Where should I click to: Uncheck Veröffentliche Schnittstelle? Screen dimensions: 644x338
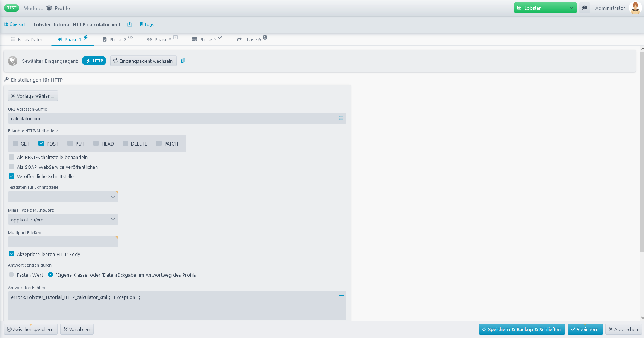(12, 176)
